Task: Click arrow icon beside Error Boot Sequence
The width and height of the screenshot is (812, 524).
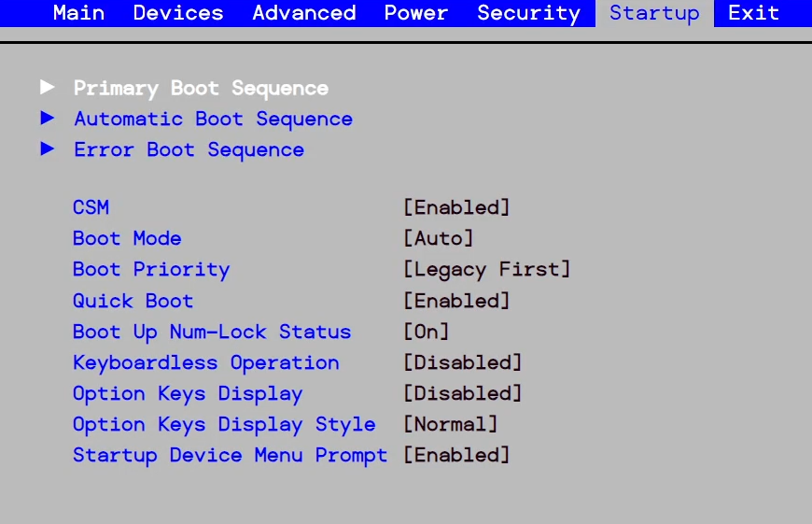Action: coord(48,149)
